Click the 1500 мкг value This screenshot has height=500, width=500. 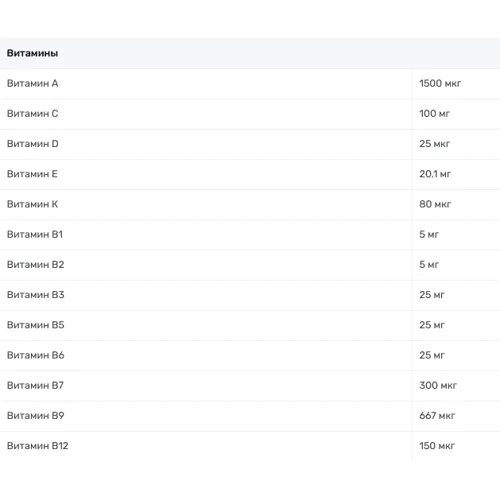coord(440,83)
